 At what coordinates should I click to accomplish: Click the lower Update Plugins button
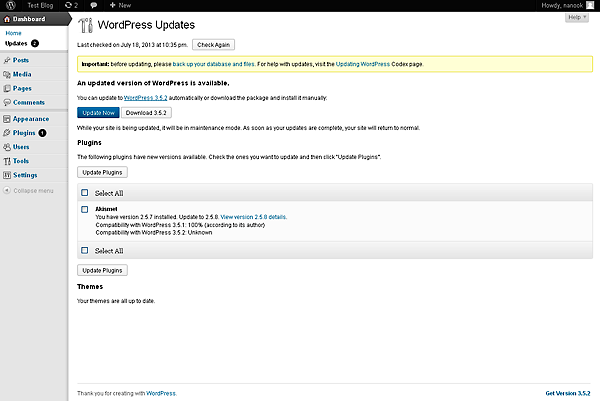click(102, 271)
